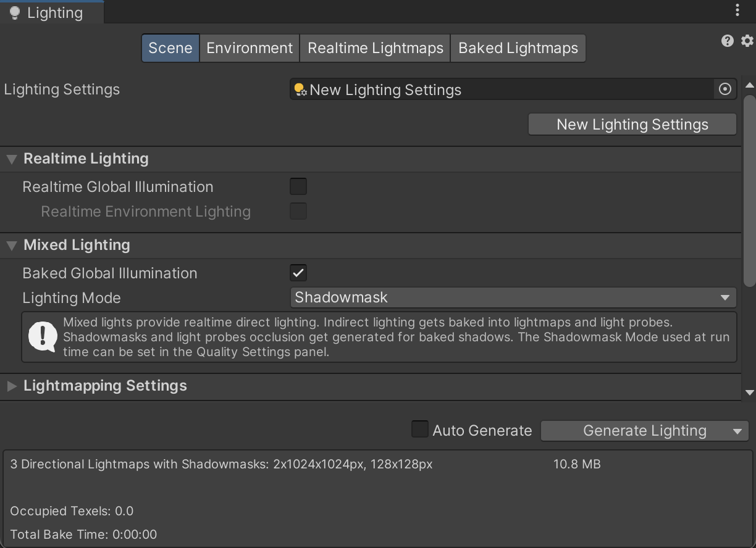Click the help question mark icon
The width and height of the screenshot is (756, 548).
tap(727, 41)
